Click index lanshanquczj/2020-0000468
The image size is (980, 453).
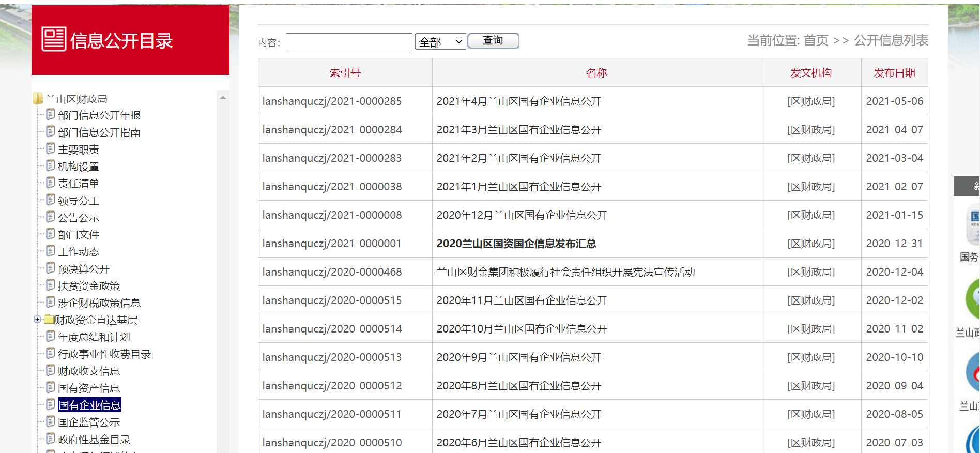coord(332,272)
